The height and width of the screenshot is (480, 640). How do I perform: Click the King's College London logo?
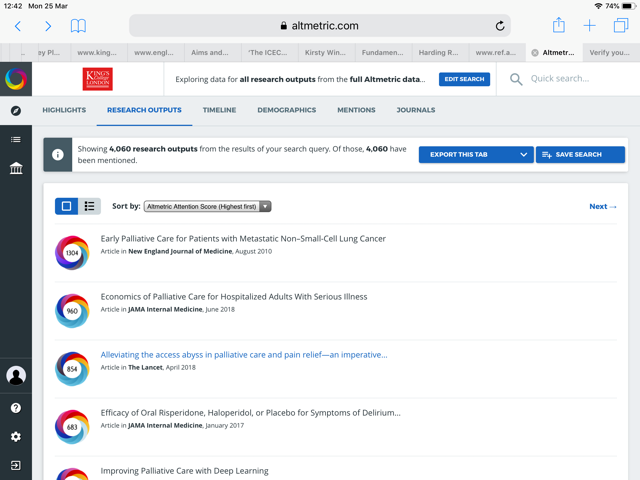pos(98,79)
